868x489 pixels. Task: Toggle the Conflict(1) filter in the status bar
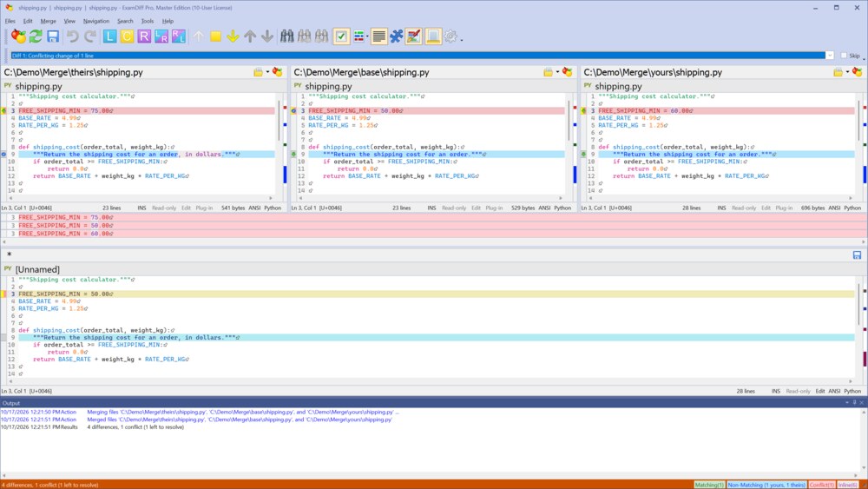coord(821,485)
